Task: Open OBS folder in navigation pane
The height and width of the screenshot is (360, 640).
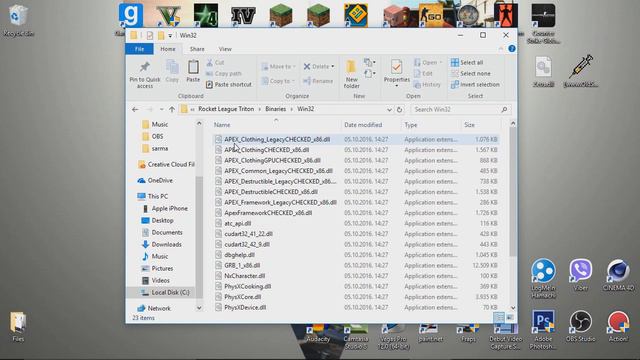Action: [x=157, y=136]
